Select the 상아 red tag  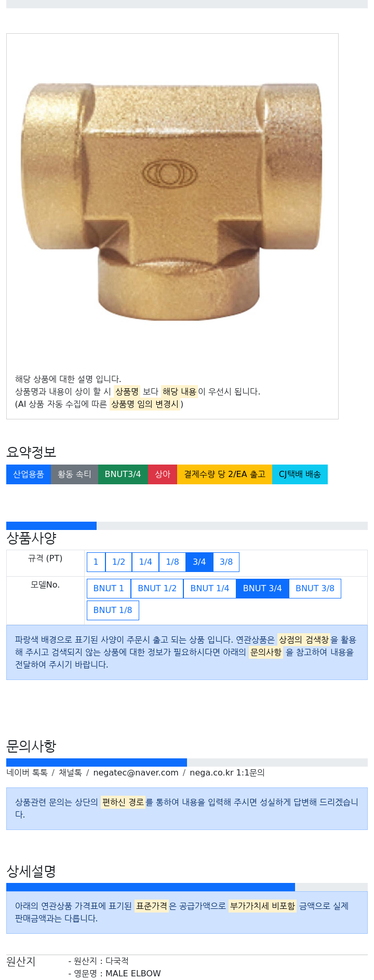coord(163,474)
